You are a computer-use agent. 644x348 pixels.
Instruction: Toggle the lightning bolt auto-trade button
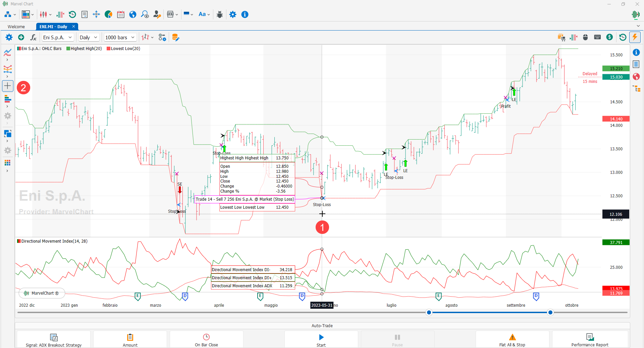635,37
